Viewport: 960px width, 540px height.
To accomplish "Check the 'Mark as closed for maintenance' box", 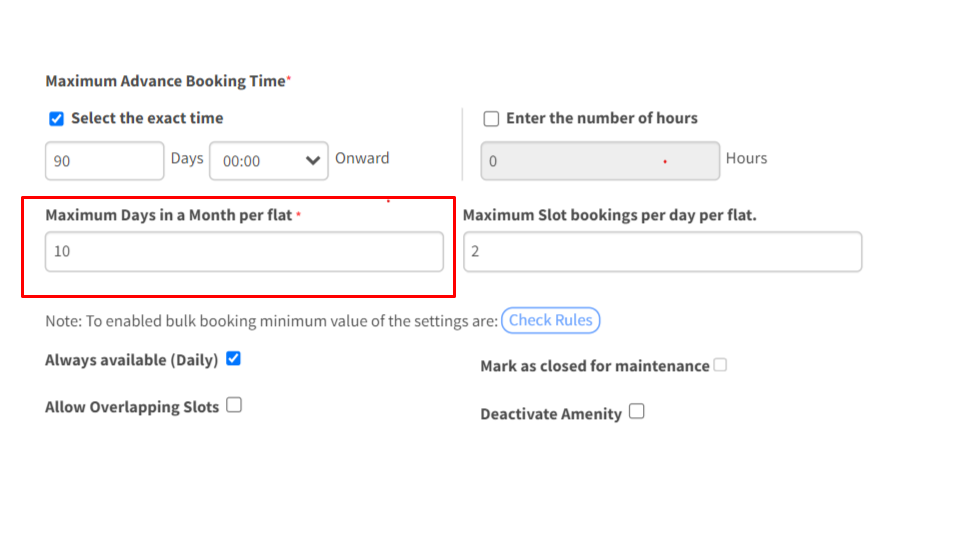I will click(720, 365).
